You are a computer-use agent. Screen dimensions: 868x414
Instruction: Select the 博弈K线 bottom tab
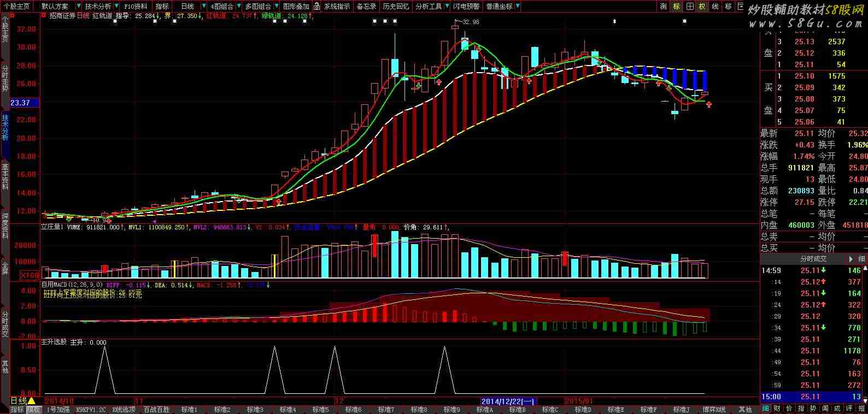tap(714, 409)
